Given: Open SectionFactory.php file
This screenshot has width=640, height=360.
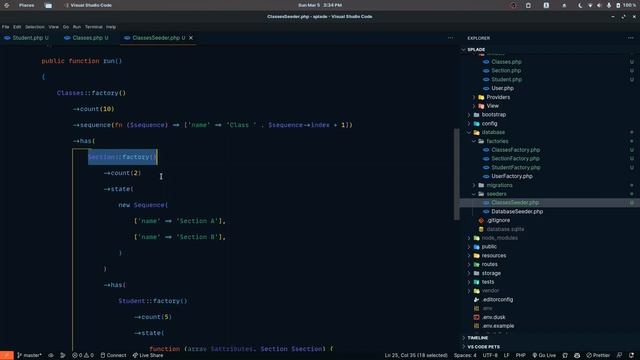Looking at the screenshot, I should [x=515, y=159].
